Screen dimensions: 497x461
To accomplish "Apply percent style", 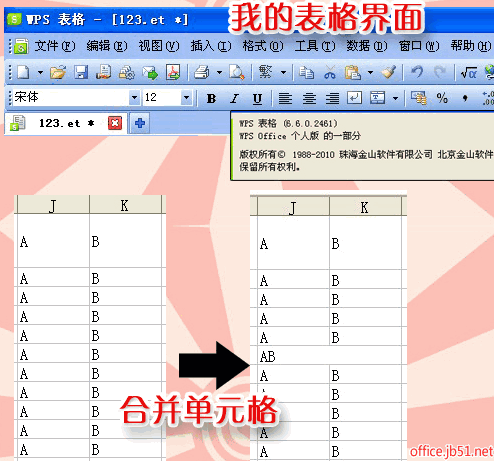I will [442, 98].
